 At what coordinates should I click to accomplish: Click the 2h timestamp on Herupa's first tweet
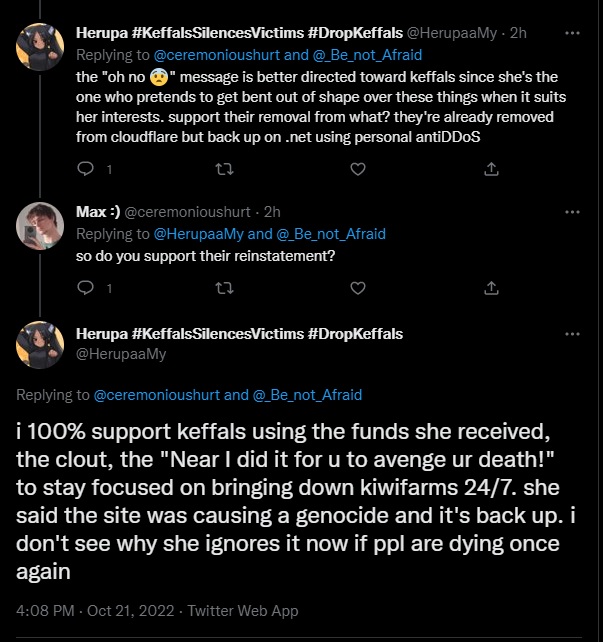pos(518,33)
